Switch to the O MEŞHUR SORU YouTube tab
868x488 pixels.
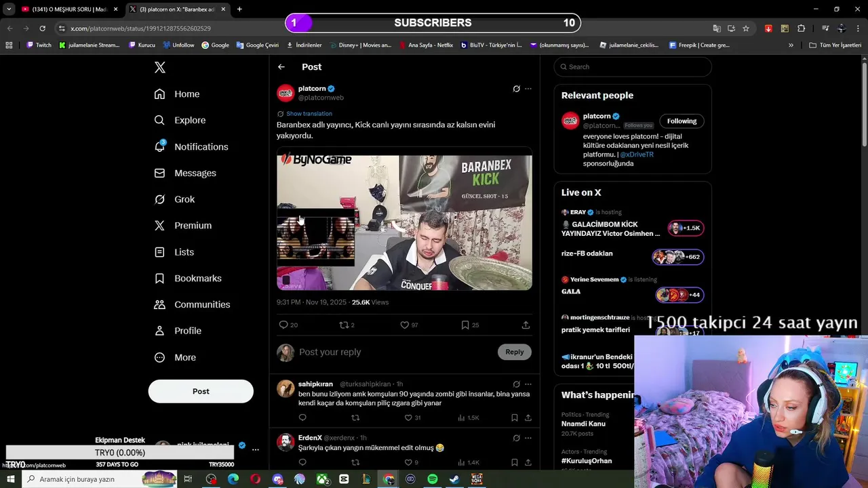pyautogui.click(x=71, y=9)
